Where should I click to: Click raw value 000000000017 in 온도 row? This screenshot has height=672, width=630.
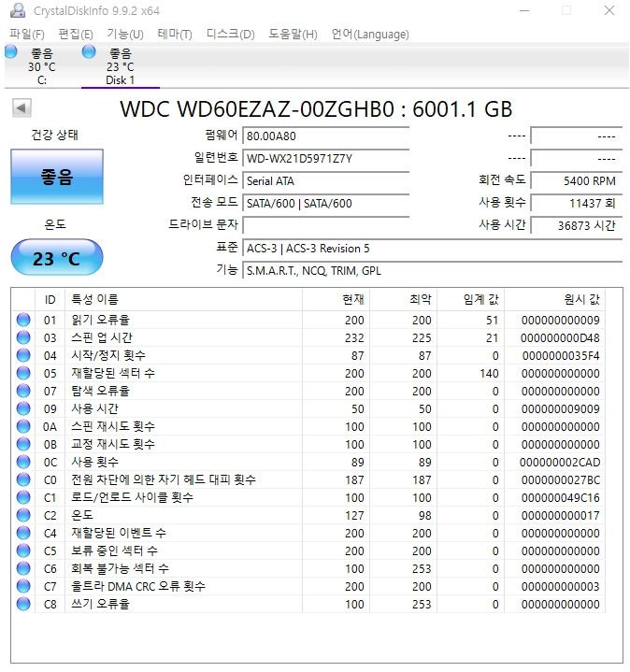point(561,516)
